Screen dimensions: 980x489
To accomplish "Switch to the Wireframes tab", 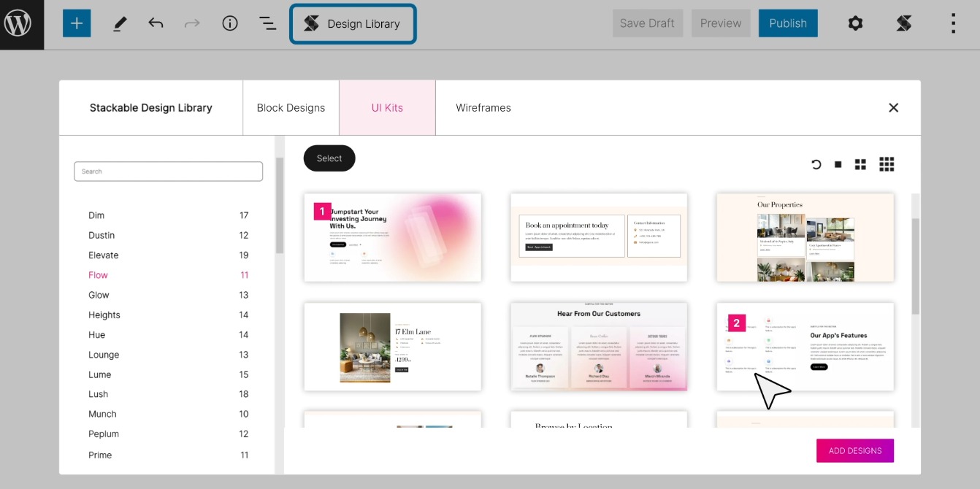I will click(x=483, y=108).
